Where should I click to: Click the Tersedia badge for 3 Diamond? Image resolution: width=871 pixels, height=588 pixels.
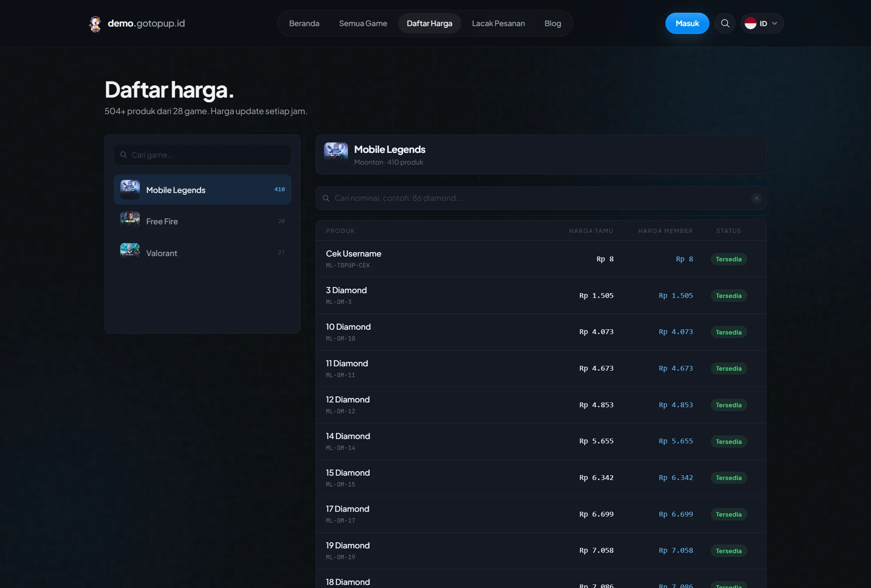click(729, 296)
